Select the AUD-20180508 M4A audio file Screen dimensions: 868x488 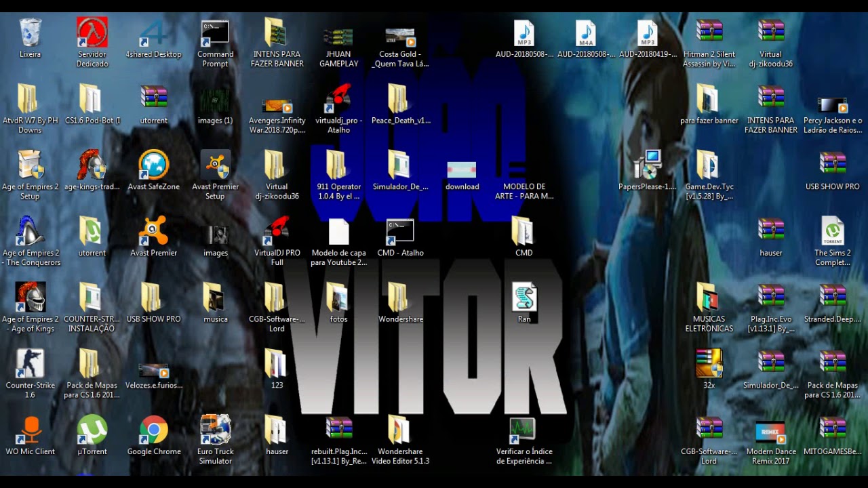click(585, 32)
